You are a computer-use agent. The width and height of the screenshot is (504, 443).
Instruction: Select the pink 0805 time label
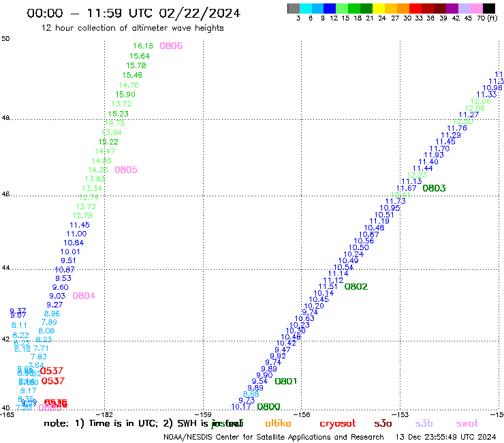tap(126, 170)
